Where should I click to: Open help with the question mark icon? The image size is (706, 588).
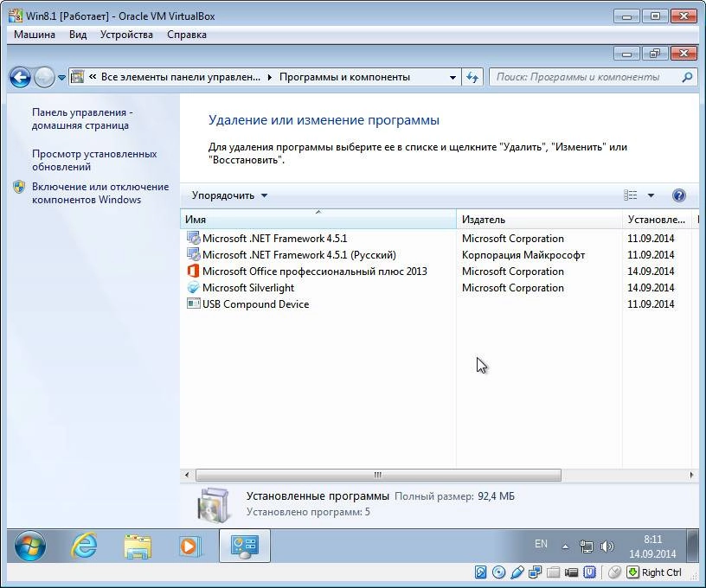[x=678, y=195]
